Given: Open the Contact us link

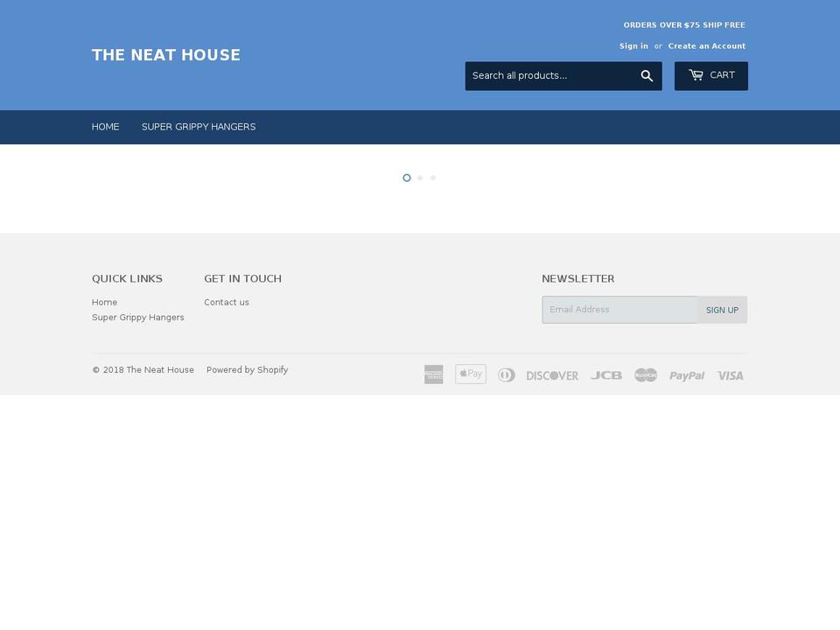Looking at the screenshot, I should [227, 302].
